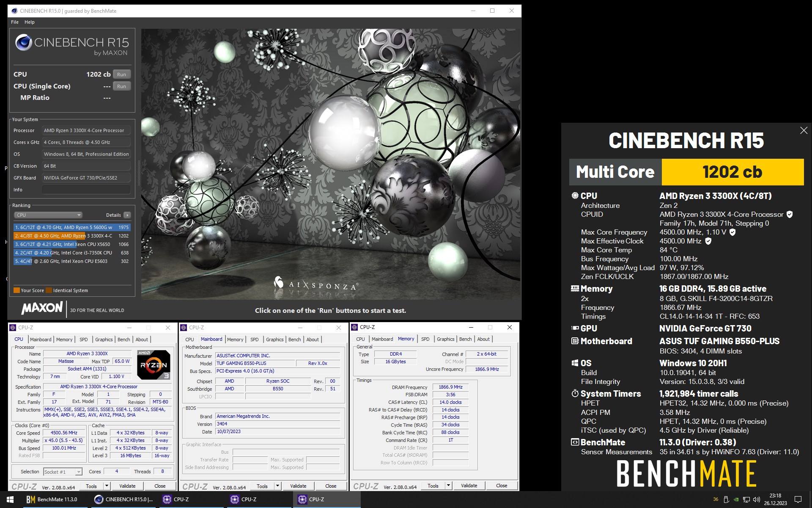Click the Core Speed value '4500.56 MHz'

point(64,433)
